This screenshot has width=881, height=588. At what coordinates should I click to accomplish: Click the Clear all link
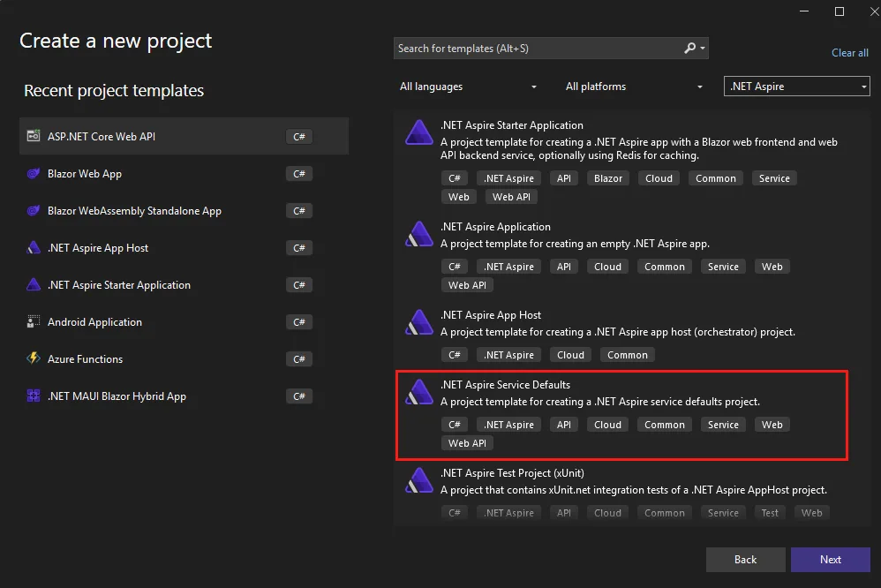click(849, 52)
